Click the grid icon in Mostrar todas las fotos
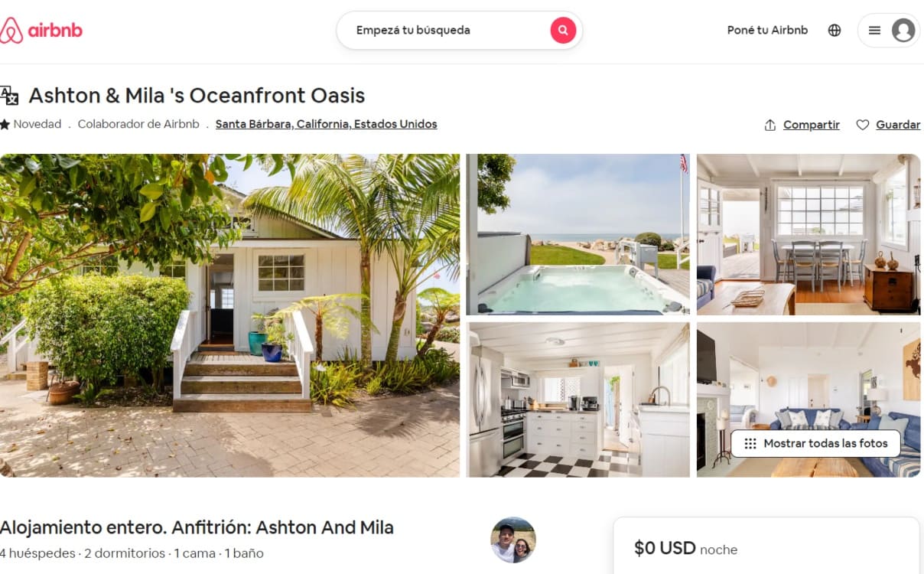The image size is (924, 574). click(x=750, y=444)
